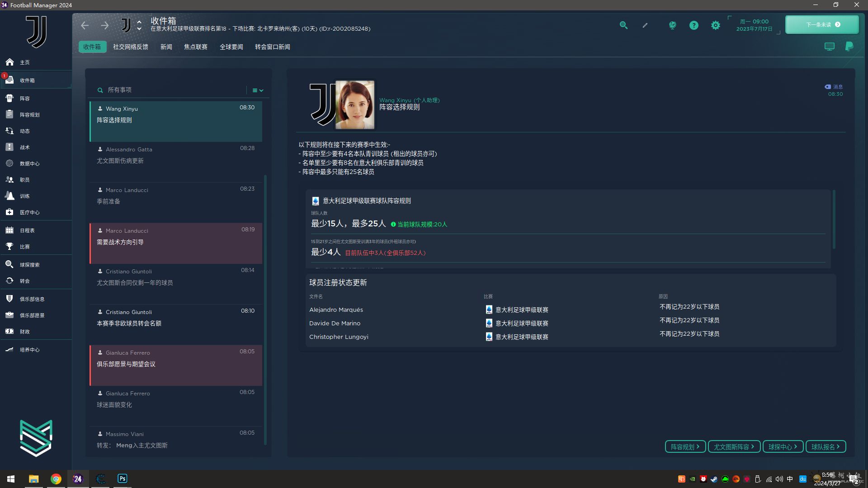Click the 球队报名 button
This screenshot has height=488, width=868.
826,446
